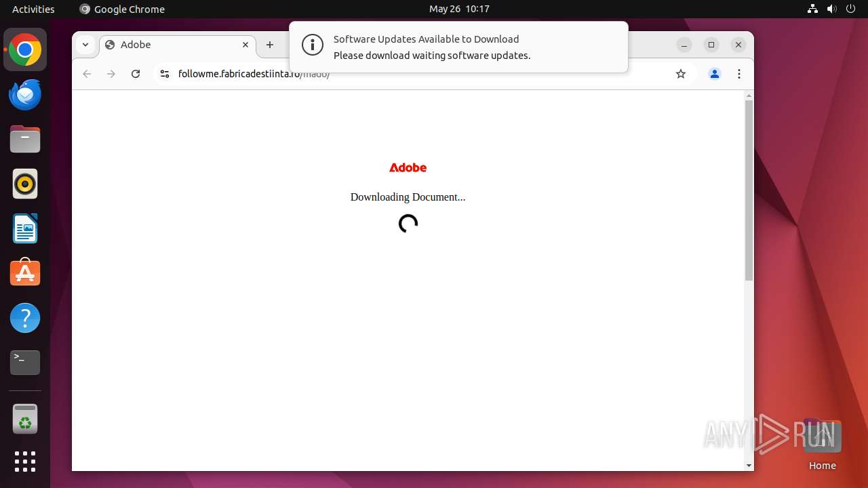Image resolution: width=868 pixels, height=488 pixels.
Task: Open the Files manager in the dock
Action: pos(25,140)
